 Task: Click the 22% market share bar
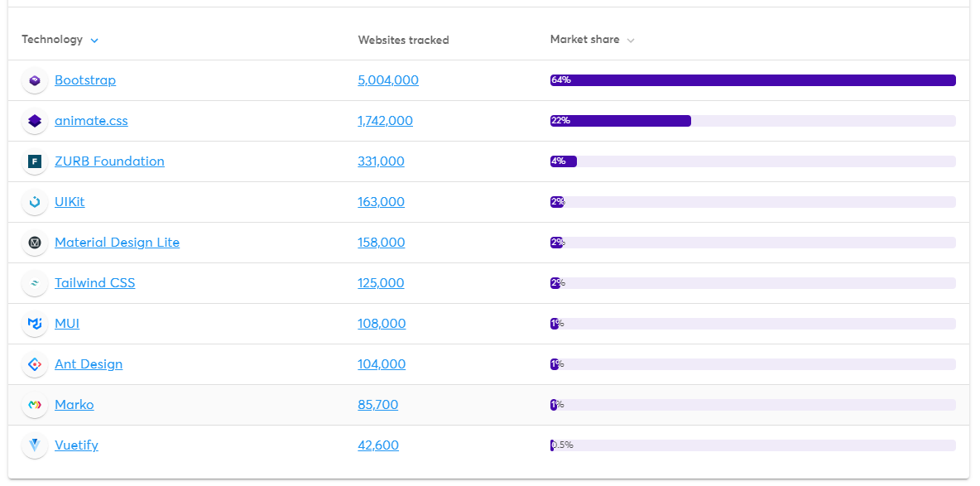click(753, 121)
